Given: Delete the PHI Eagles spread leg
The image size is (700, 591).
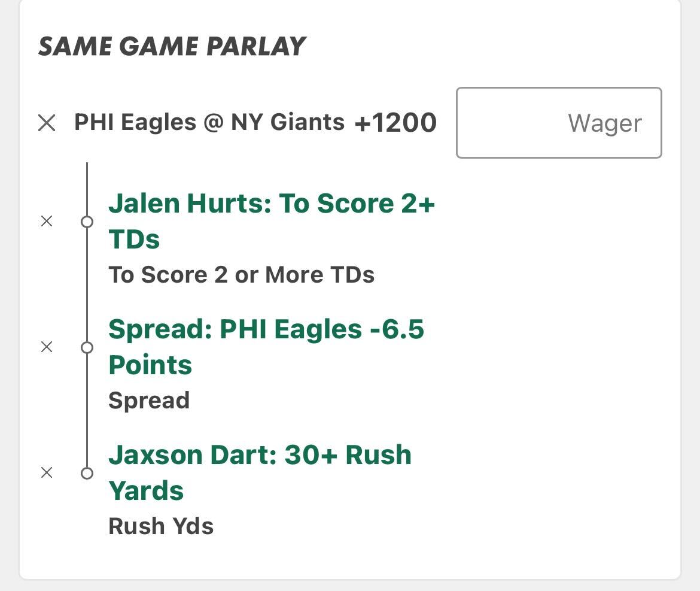Looking at the screenshot, I should (x=47, y=347).
